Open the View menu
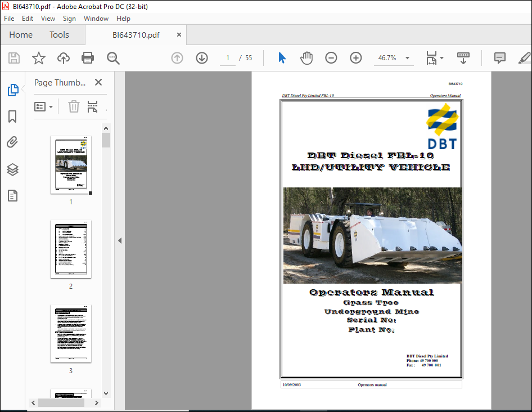This screenshot has height=412, width=532. point(48,19)
